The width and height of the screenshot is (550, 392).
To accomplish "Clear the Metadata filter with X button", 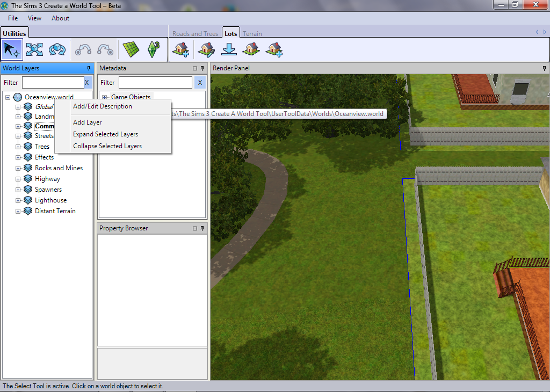I will coord(200,83).
